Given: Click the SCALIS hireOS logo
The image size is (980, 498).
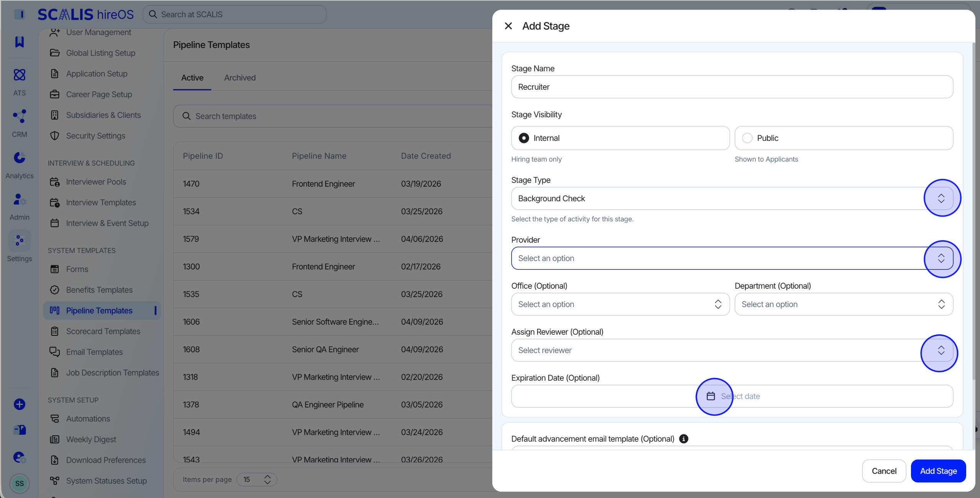Looking at the screenshot, I should pyautogui.click(x=86, y=15).
